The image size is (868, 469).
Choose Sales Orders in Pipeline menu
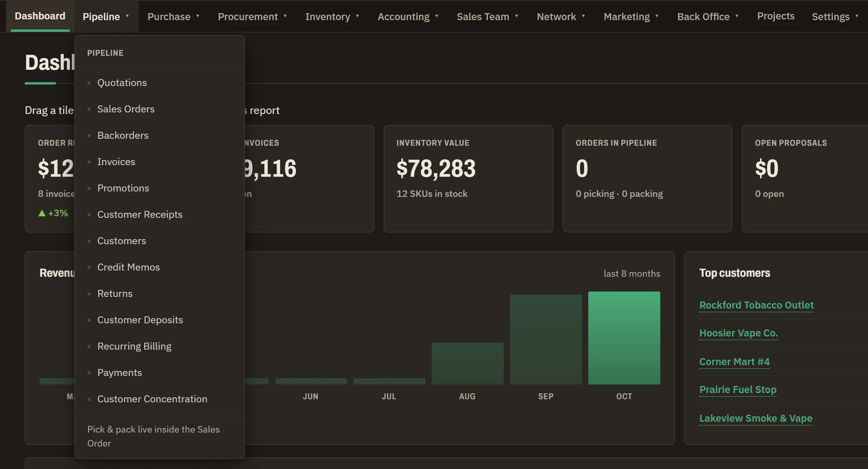(x=159, y=109)
